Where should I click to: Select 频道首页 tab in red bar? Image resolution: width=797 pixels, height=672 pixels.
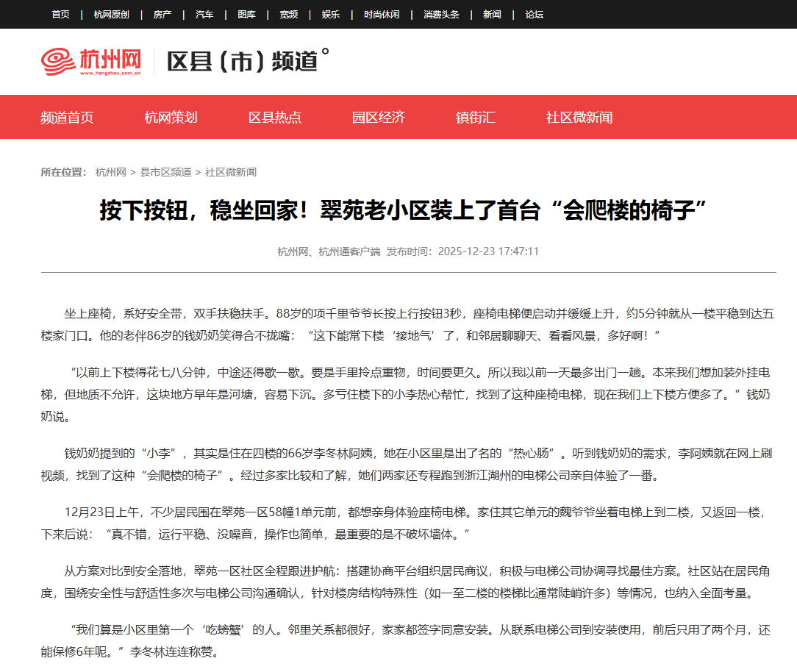[x=67, y=118]
